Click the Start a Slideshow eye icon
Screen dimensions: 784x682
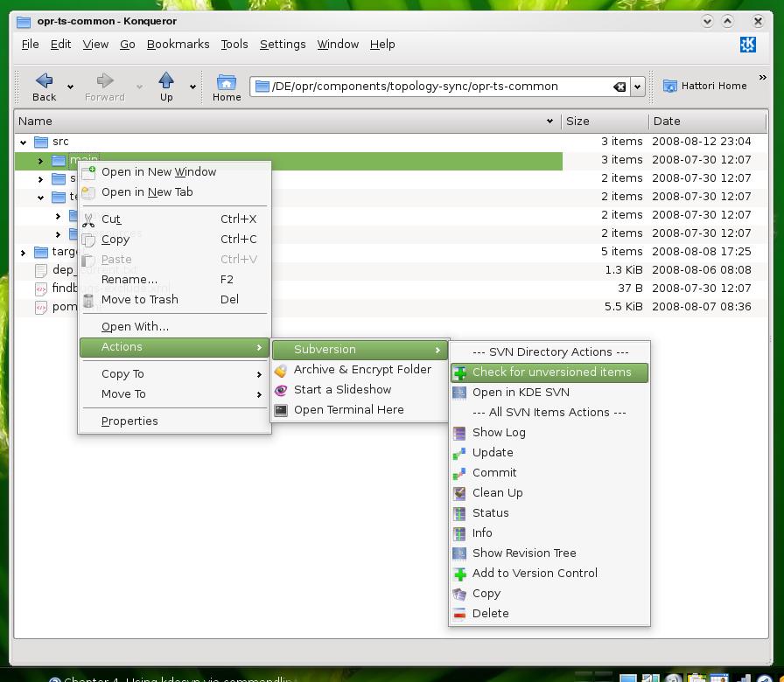point(281,390)
